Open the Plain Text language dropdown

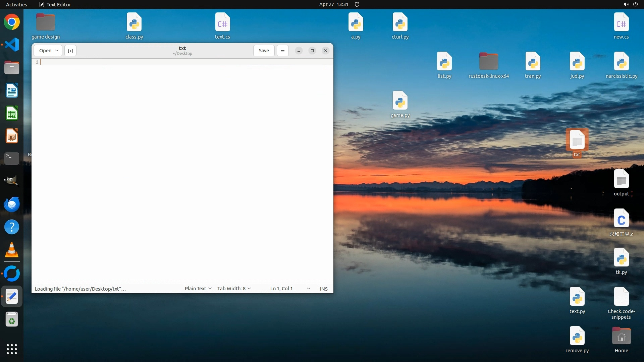click(198, 289)
